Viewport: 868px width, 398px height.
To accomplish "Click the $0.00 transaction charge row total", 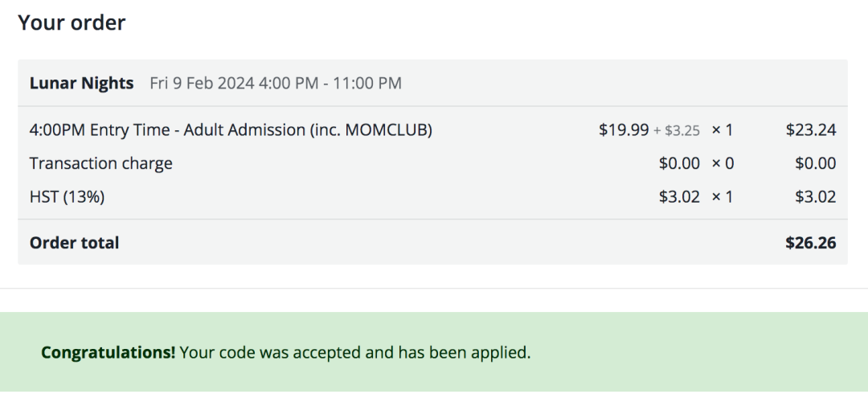I will pyautogui.click(x=816, y=163).
